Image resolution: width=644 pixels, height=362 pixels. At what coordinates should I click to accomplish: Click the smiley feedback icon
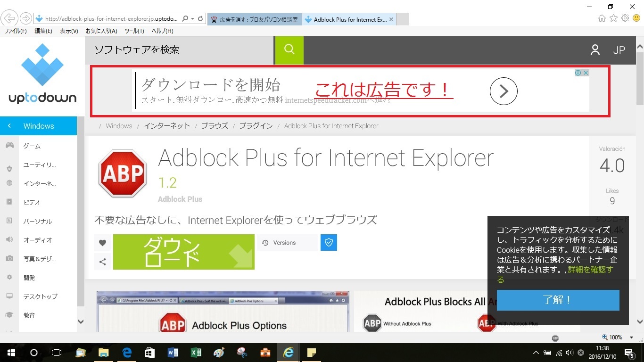point(636,18)
